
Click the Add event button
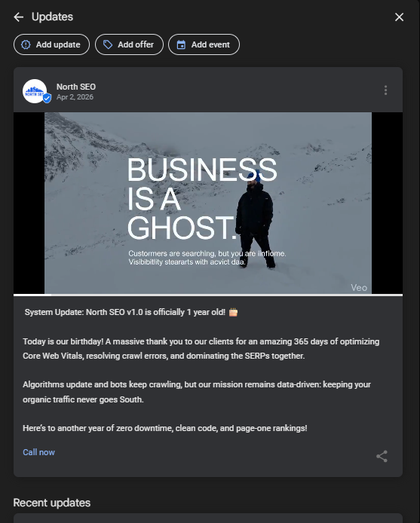pyautogui.click(x=204, y=44)
